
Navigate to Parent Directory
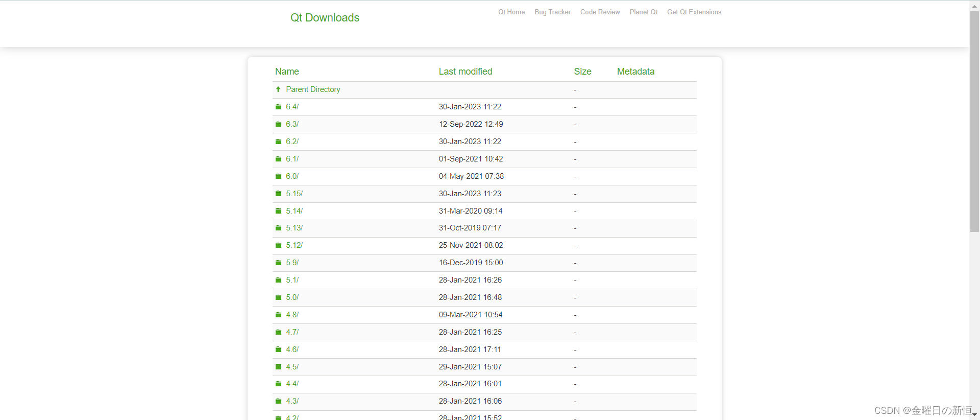point(313,89)
